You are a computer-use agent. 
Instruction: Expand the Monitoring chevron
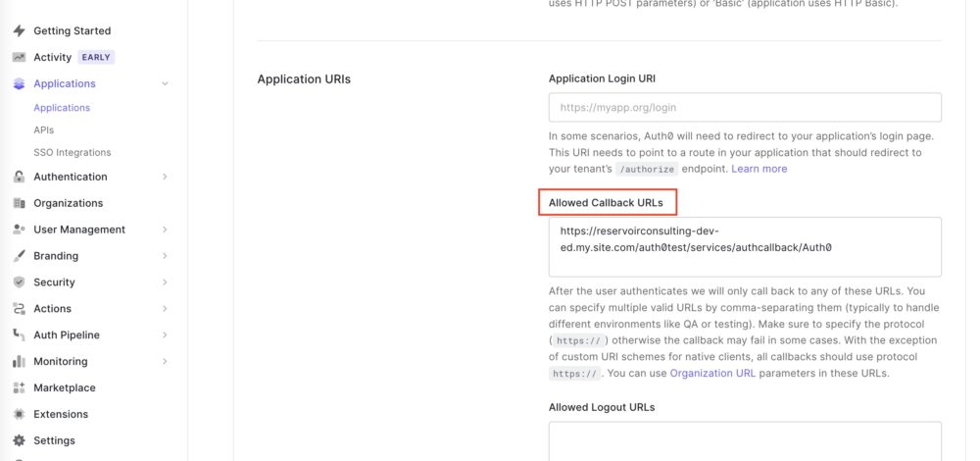point(165,362)
